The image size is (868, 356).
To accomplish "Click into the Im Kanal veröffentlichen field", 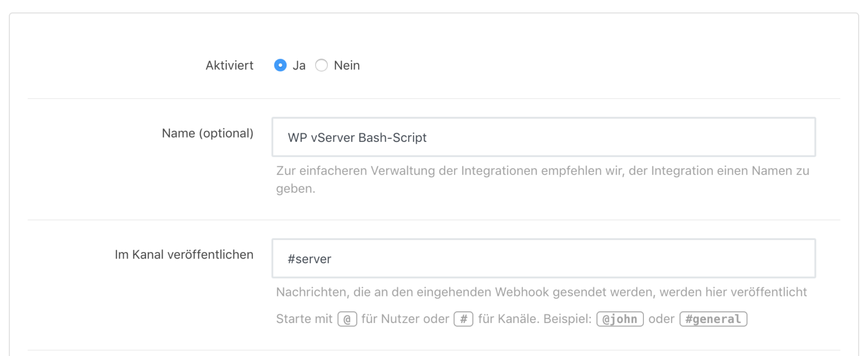I will [x=542, y=258].
